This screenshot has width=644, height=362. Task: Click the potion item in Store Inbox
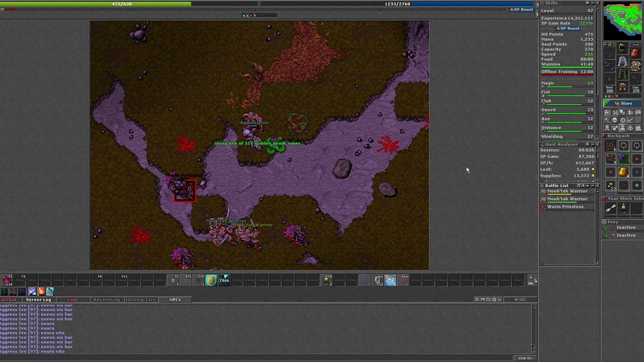tap(623, 208)
